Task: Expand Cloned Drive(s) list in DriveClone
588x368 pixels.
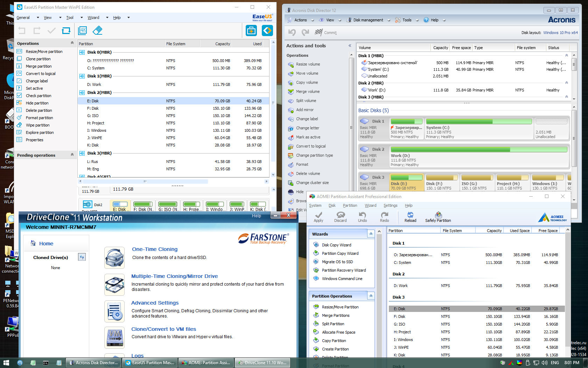Action: click(x=82, y=257)
